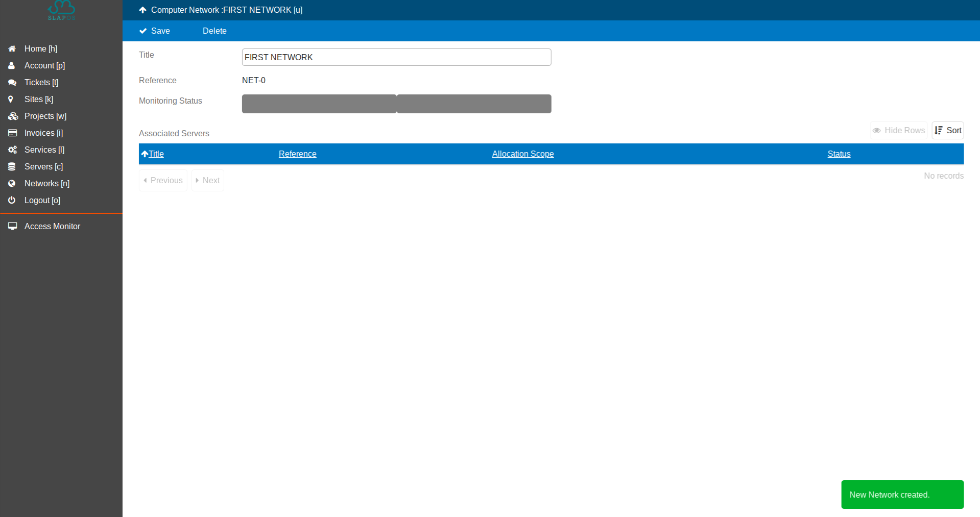This screenshot has width=980, height=517.
Task: Click the Services gears icon
Action: pos(12,150)
